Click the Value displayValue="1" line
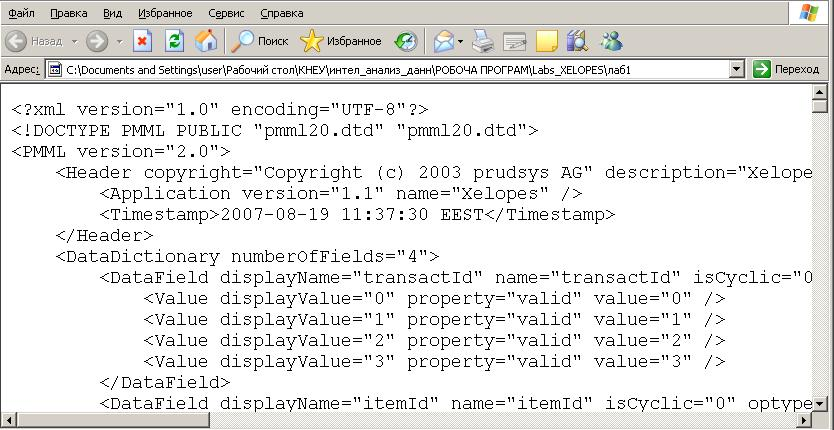 coord(434,320)
